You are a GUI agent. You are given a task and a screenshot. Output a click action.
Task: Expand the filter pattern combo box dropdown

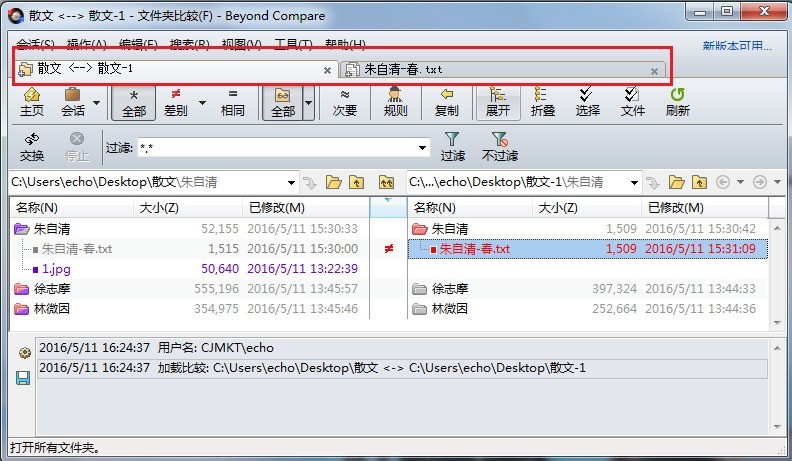point(422,148)
